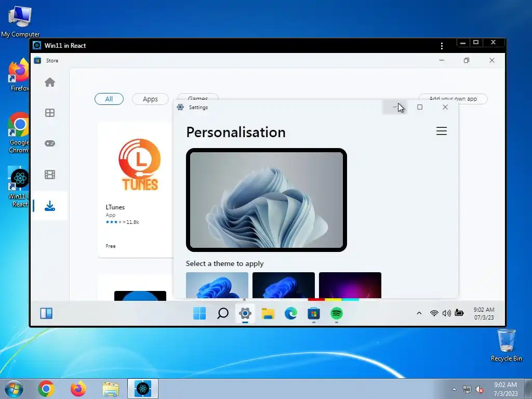Open the three-dot menu of Win11 in React window

(442, 46)
